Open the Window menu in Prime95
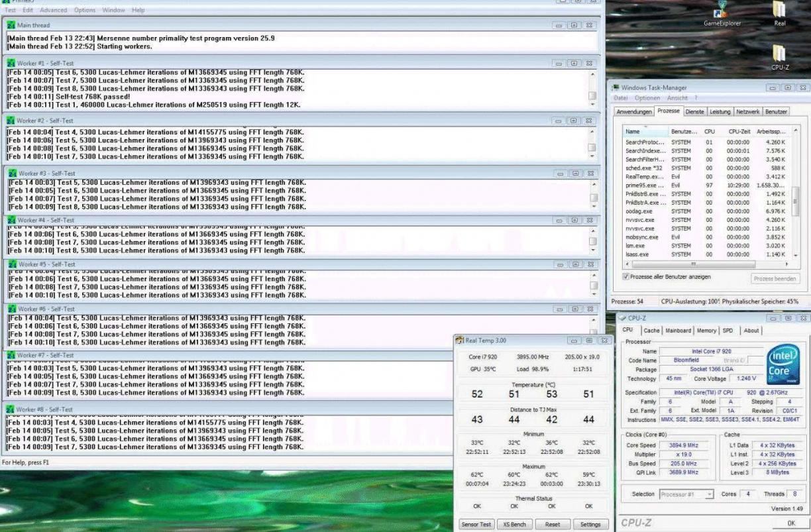 click(x=114, y=11)
